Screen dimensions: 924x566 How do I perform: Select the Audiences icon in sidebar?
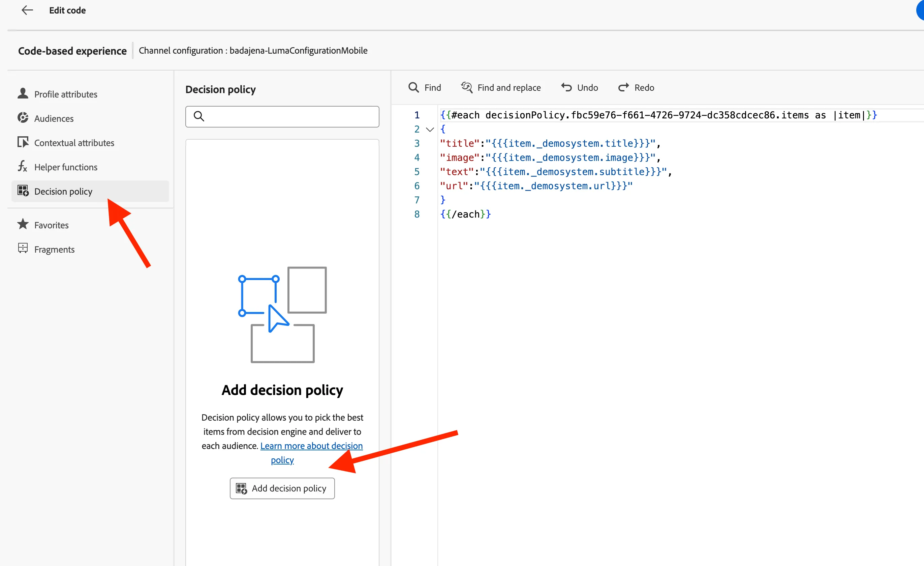point(23,118)
